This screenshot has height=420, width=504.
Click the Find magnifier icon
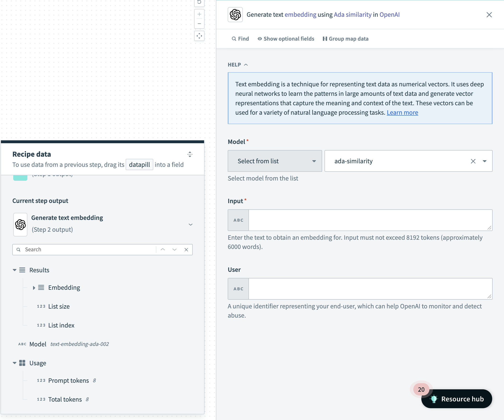[234, 39]
